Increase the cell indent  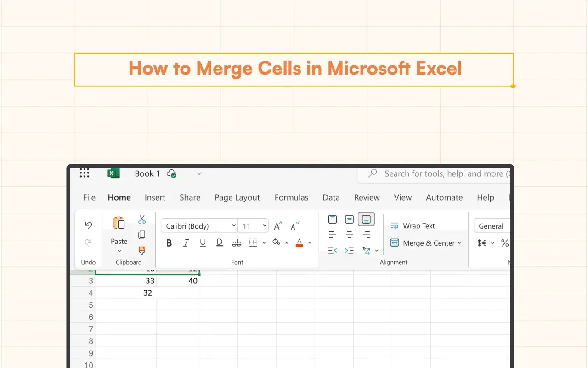click(349, 251)
